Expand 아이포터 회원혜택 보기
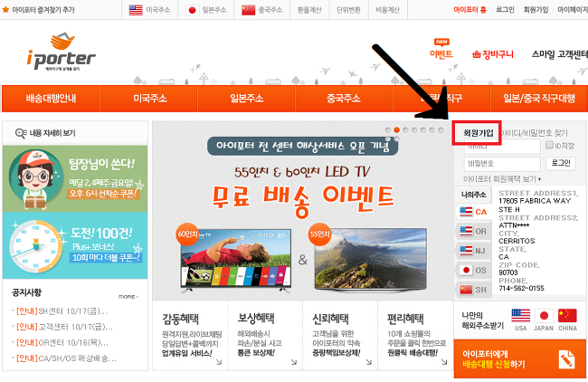Screen dimensions: 588x382 [502, 179]
